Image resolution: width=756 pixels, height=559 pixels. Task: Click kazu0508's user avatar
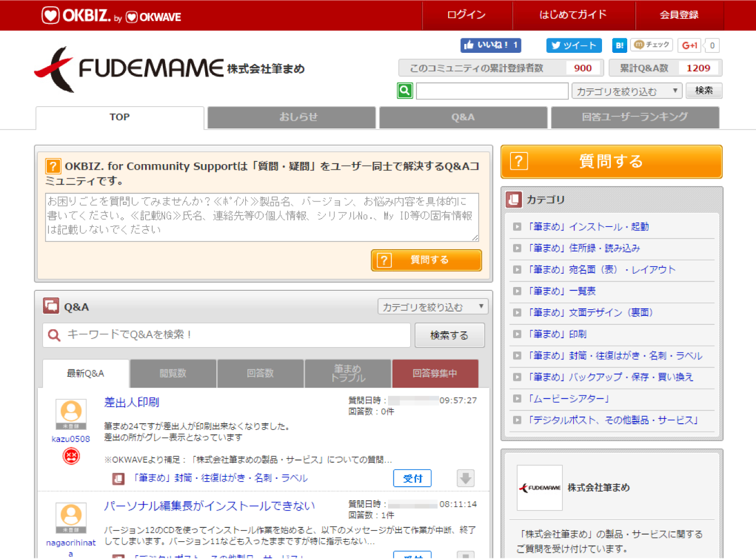(71, 414)
